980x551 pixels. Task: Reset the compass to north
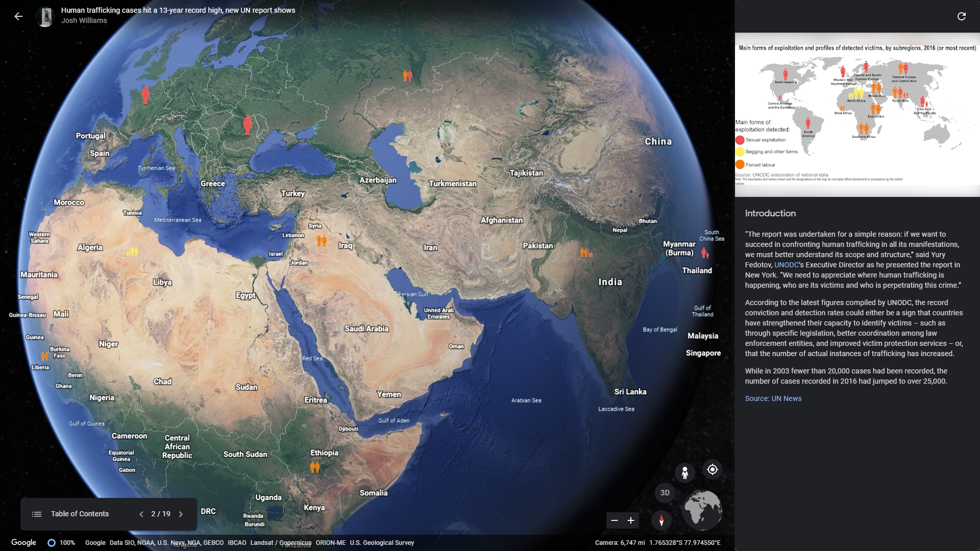coord(661,520)
